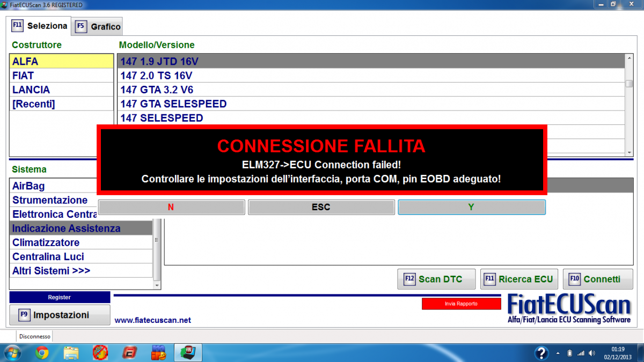644x362 pixels.
Task: Select Elettronica Centrale system row
Action: (54, 214)
